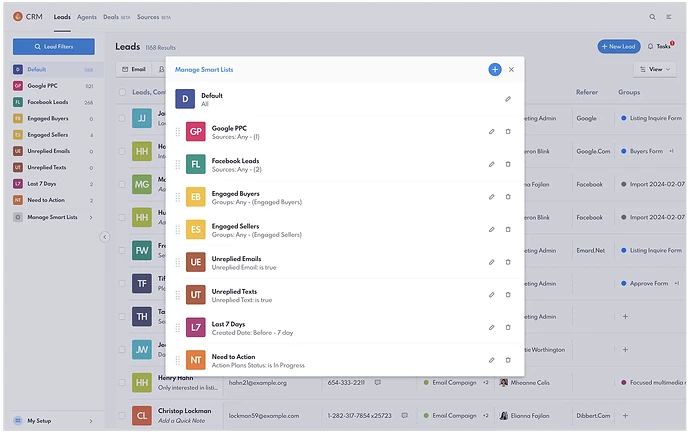The width and height of the screenshot is (690, 432).
Task: Switch to the Agents tab
Action: click(87, 17)
